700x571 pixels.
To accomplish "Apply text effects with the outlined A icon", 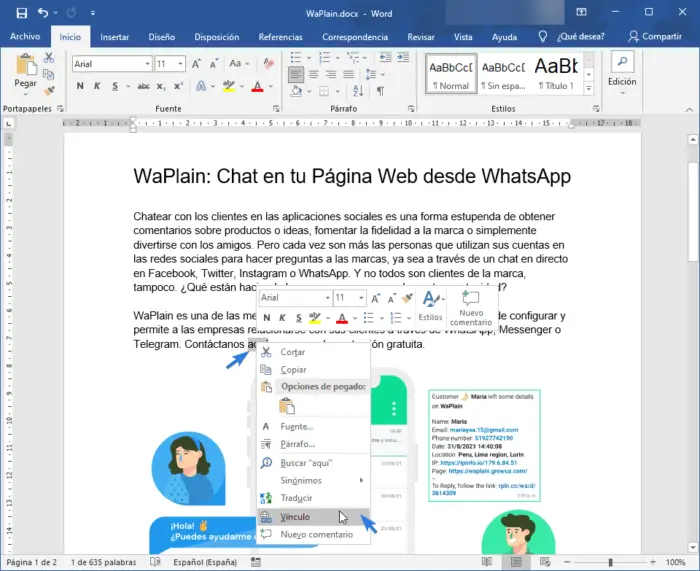I will (x=201, y=86).
